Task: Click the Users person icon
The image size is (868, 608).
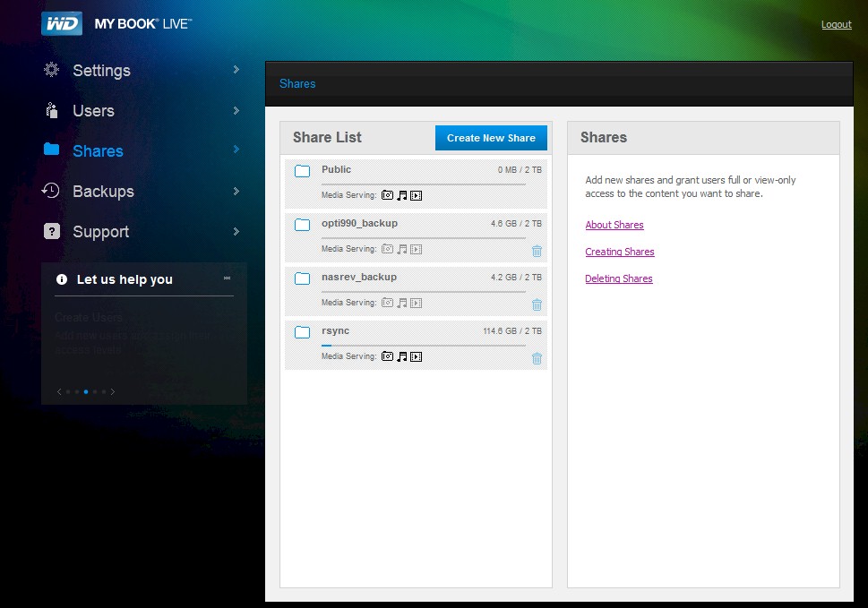Action: click(x=51, y=110)
